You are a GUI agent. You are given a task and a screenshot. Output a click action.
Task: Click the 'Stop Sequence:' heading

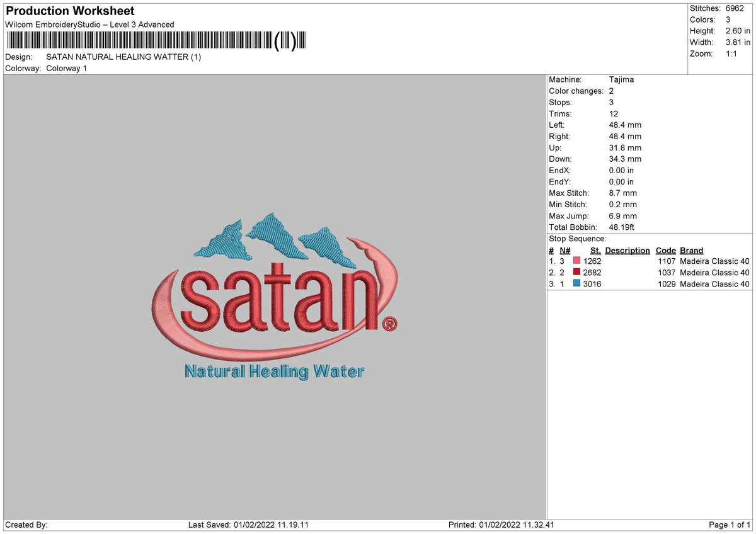coord(577,239)
